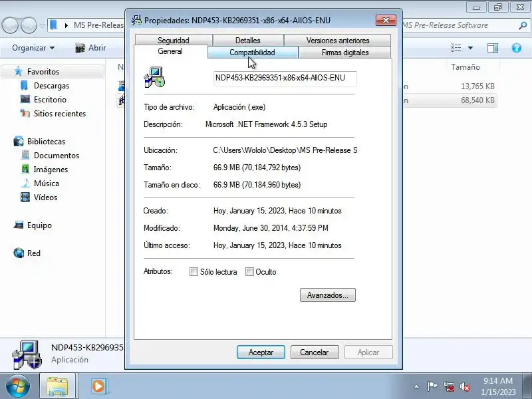Toggle the preview pane icon
This screenshot has height=399, width=532.
(493, 48)
